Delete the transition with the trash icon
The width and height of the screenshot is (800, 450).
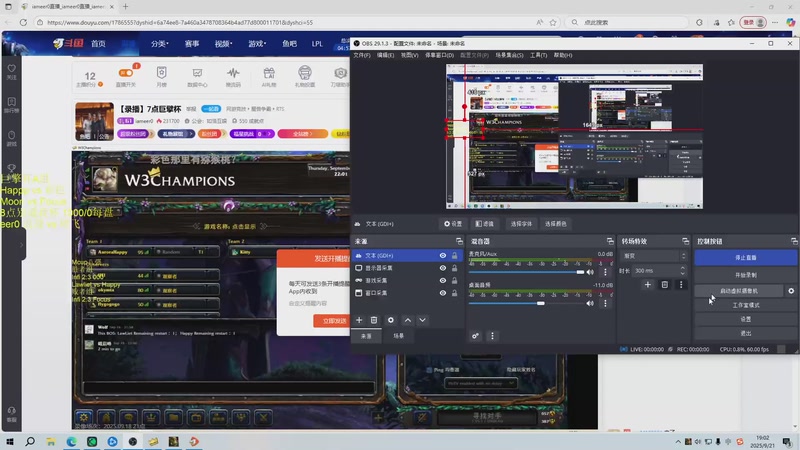[664, 285]
